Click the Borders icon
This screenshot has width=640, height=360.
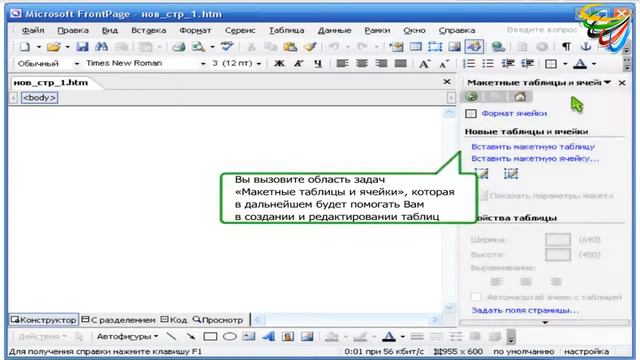click(551, 64)
